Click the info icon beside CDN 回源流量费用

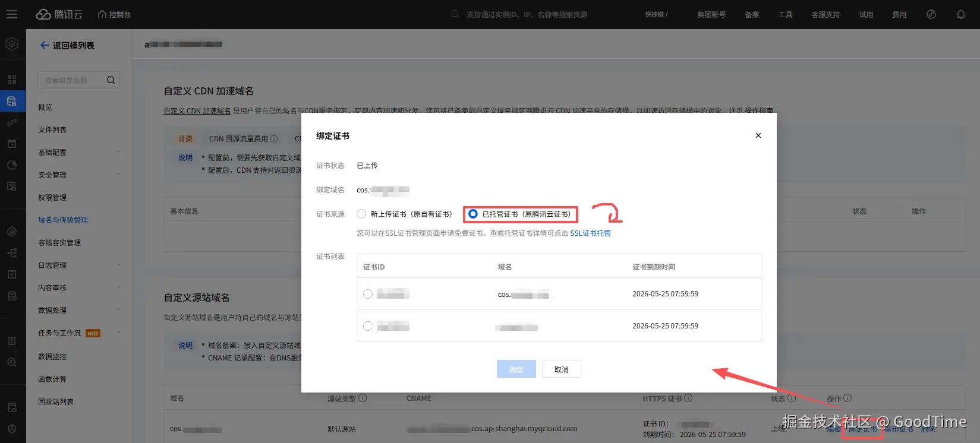(x=274, y=139)
